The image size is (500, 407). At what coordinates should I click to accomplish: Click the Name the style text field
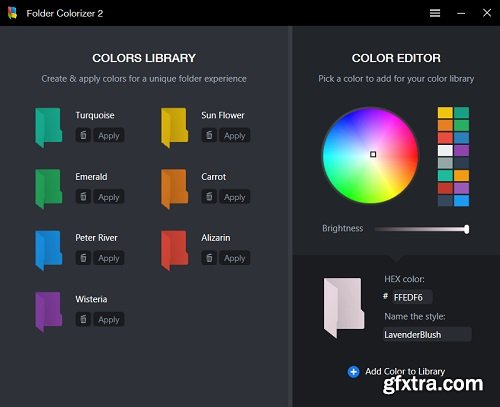pos(427,334)
